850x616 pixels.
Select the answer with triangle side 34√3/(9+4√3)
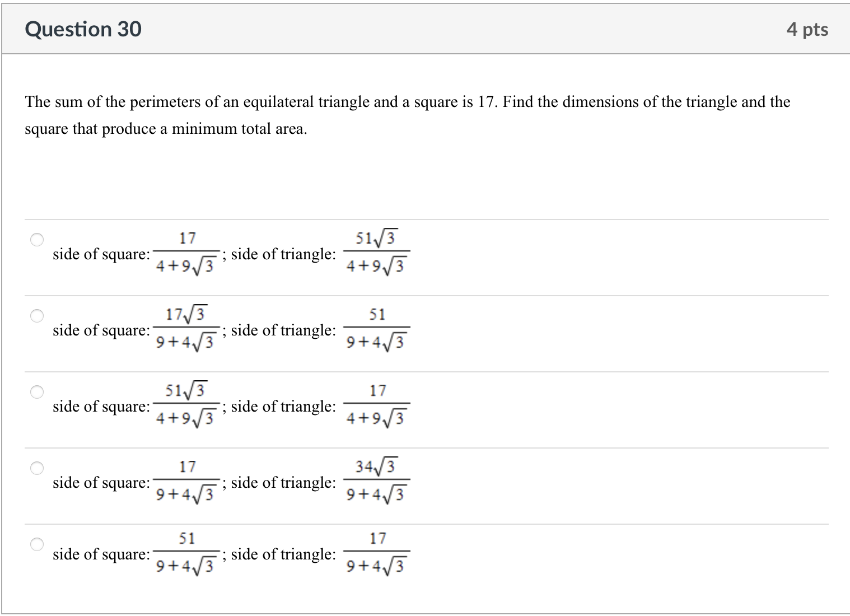coord(36,468)
